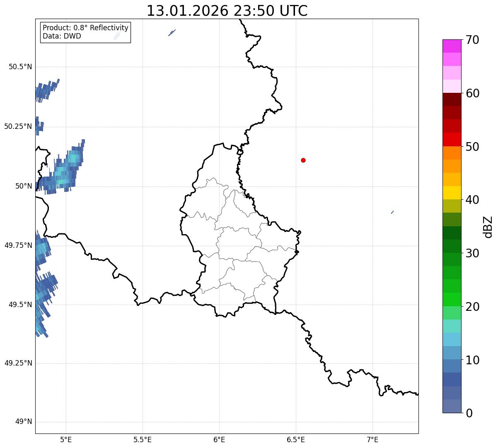Click the 49°N latitude label
Image resolution: width=498 pixels, height=448 pixels.
(x=24, y=422)
